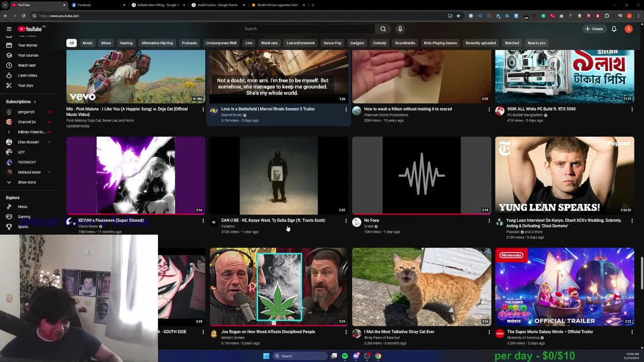Image resolution: width=644 pixels, height=362 pixels.
Task: Select the Podcasts filter chip
Action: click(190, 43)
